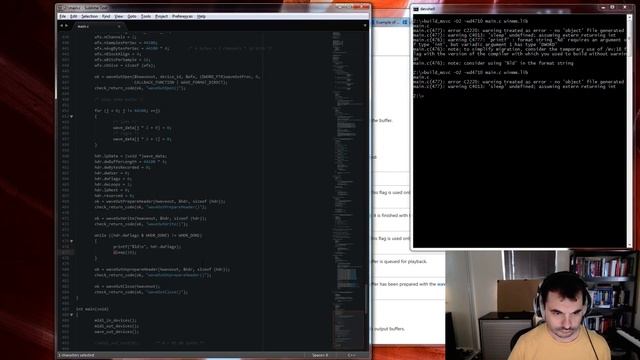Open the Help menu

[201, 16]
